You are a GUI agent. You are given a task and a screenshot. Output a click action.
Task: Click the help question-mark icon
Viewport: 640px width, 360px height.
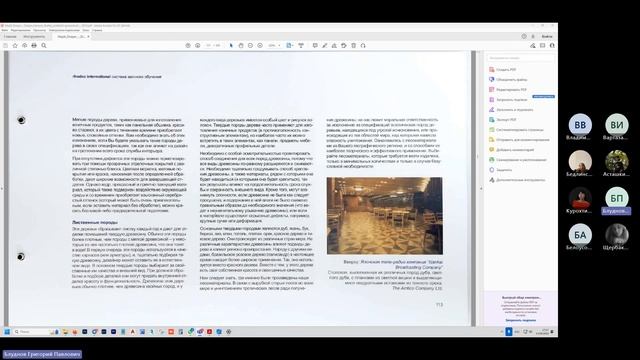point(524,36)
